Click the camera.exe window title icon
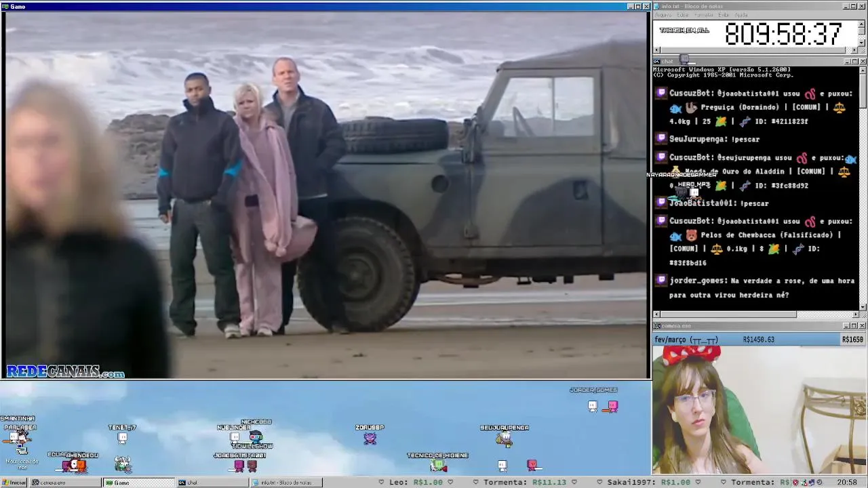 (657, 326)
